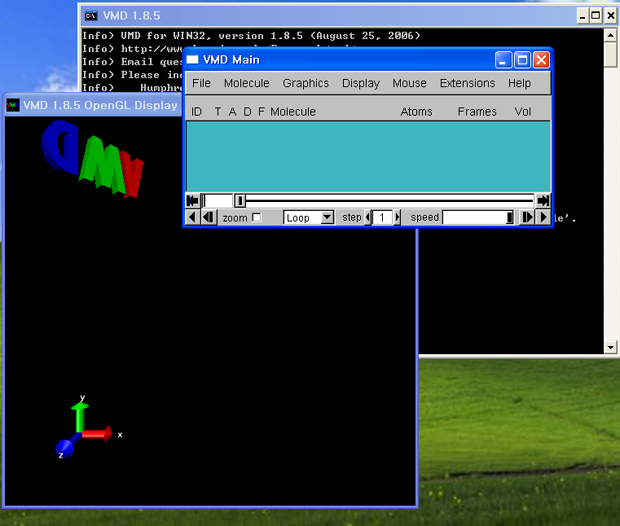Viewport: 620px width, 526px height.
Task: Open the File menu
Action: (x=201, y=83)
